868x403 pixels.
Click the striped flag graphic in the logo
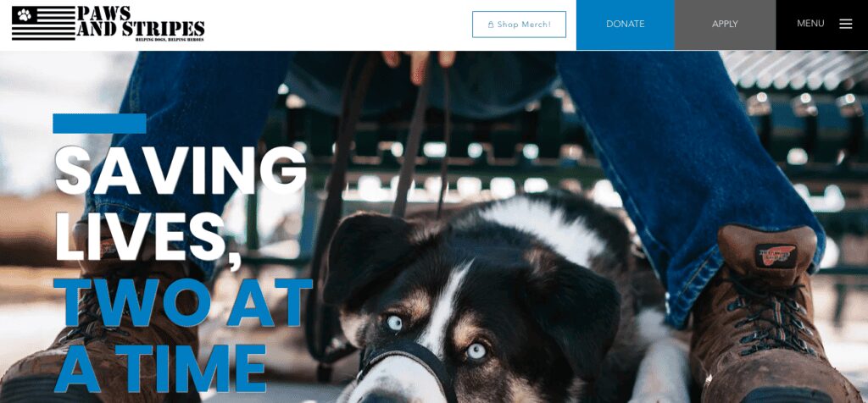click(43, 23)
